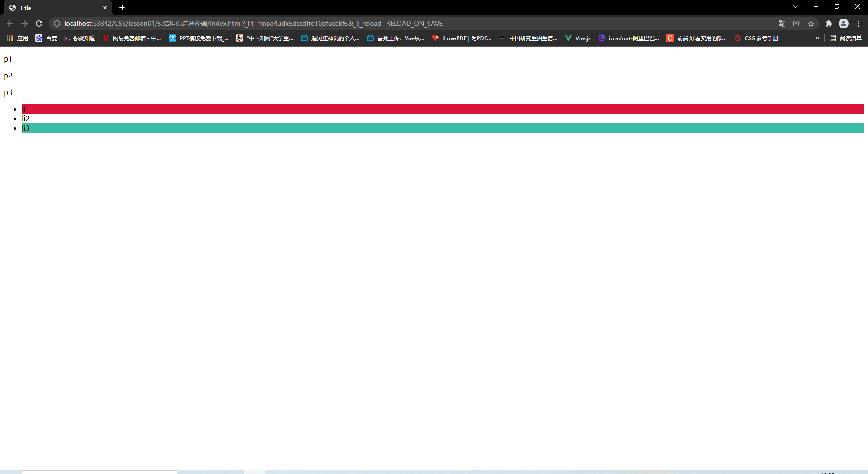Open the 应用 apps shortcut
Screen dimensions: 868x474
[x=17, y=38]
